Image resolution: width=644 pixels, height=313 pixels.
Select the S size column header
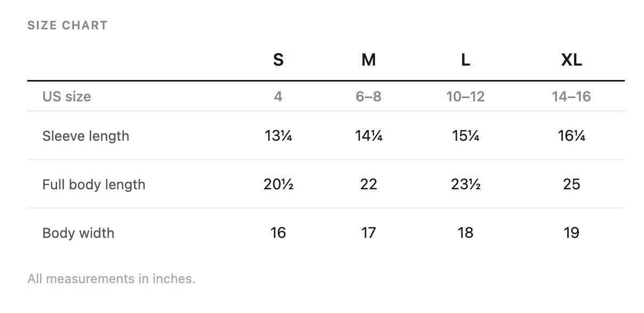click(x=278, y=60)
